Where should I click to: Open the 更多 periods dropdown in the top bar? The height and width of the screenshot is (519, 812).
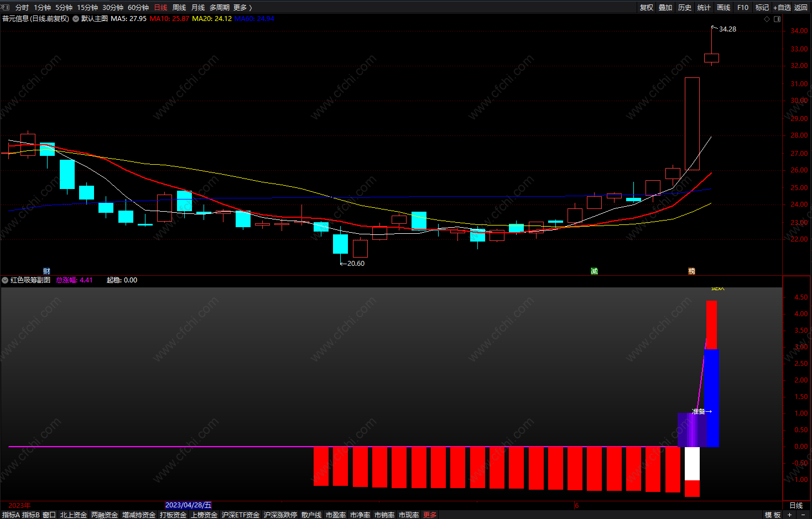click(242, 7)
